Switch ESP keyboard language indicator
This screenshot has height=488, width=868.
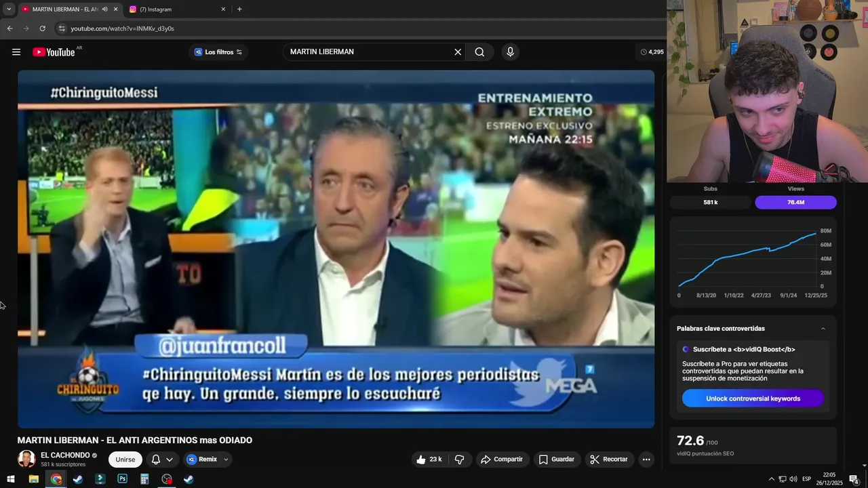tap(807, 479)
